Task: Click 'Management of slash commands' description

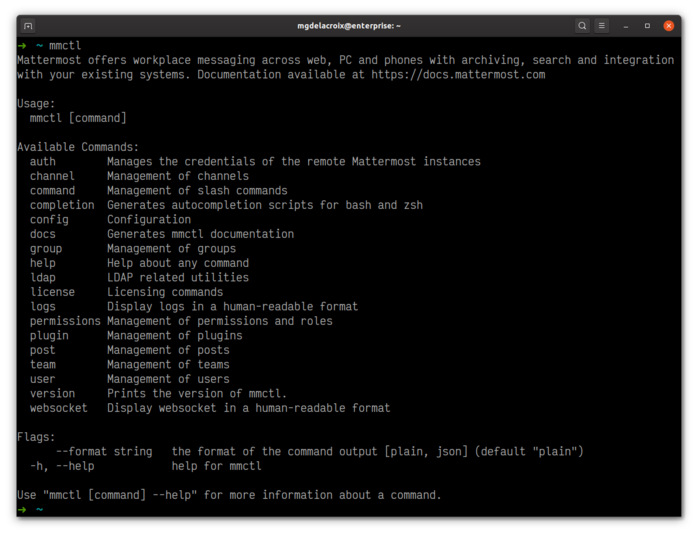Action: coord(197,191)
